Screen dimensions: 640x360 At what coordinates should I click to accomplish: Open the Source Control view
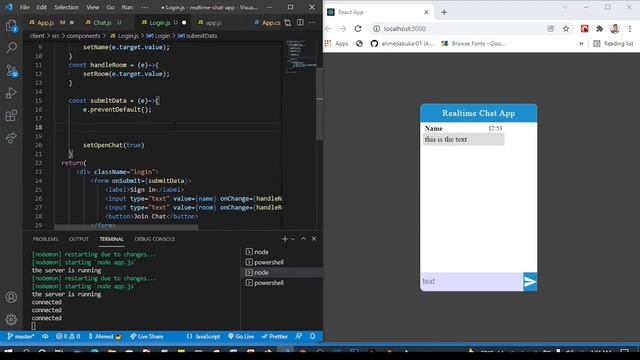(x=11, y=71)
